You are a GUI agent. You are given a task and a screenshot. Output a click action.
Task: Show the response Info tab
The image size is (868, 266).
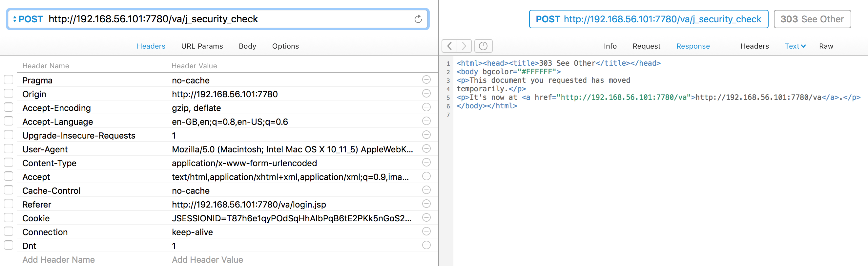610,46
